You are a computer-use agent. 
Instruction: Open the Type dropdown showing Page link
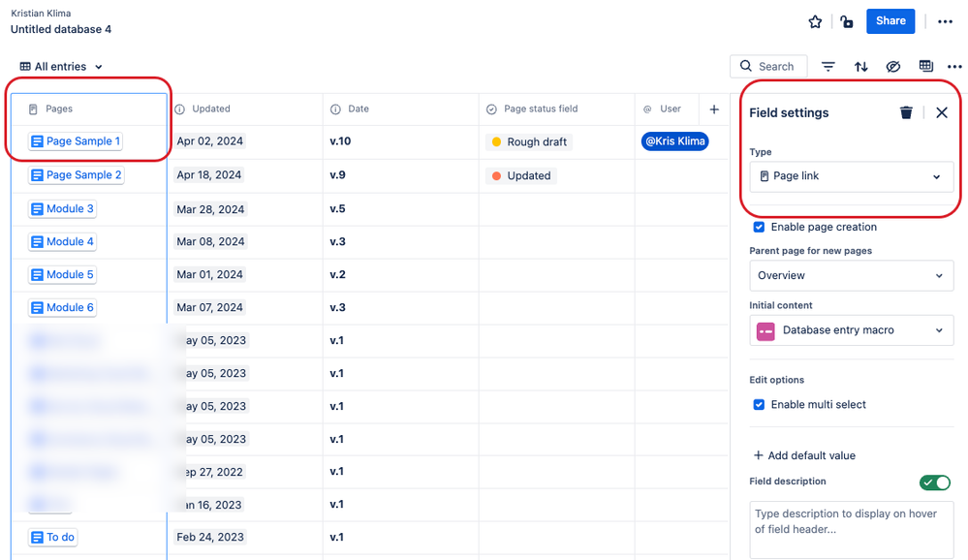click(x=851, y=176)
